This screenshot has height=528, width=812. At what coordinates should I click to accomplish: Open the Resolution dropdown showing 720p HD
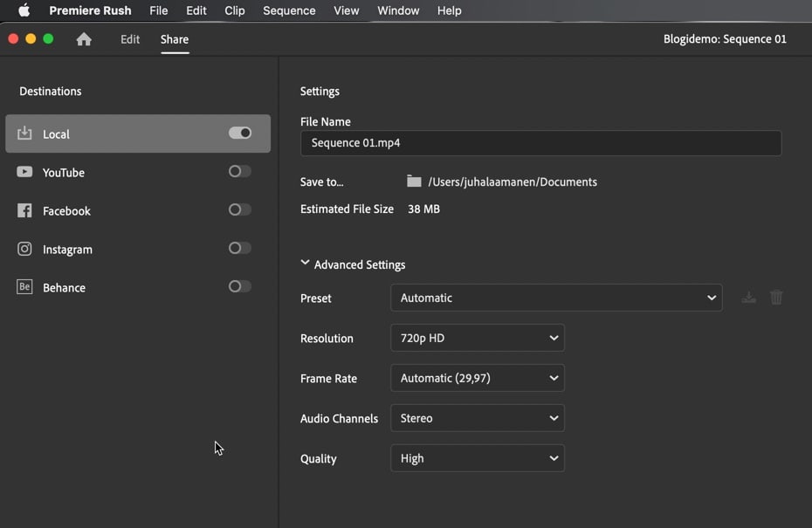pyautogui.click(x=477, y=338)
